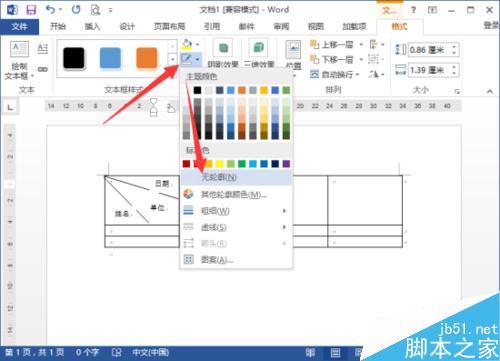
Task: Expand the shape fill dropdown arrow
Action: pyautogui.click(x=197, y=44)
